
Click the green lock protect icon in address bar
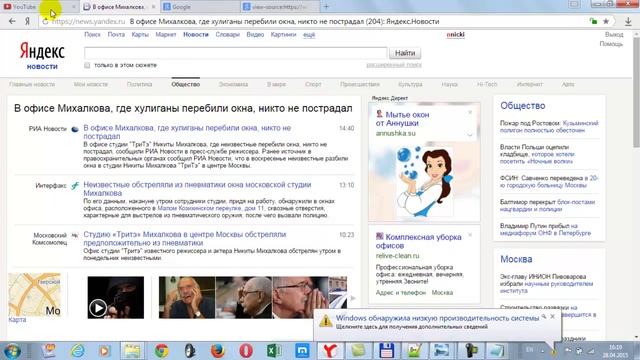(x=593, y=21)
